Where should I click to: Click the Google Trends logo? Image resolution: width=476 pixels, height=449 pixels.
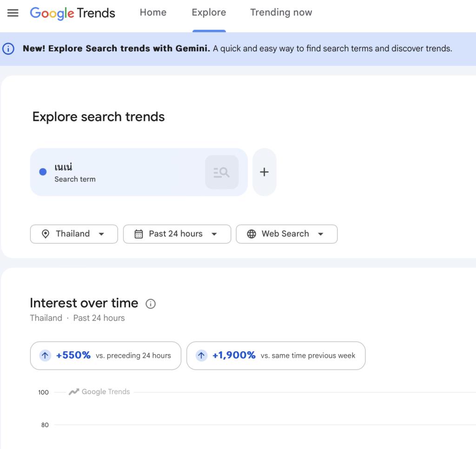coord(73,13)
